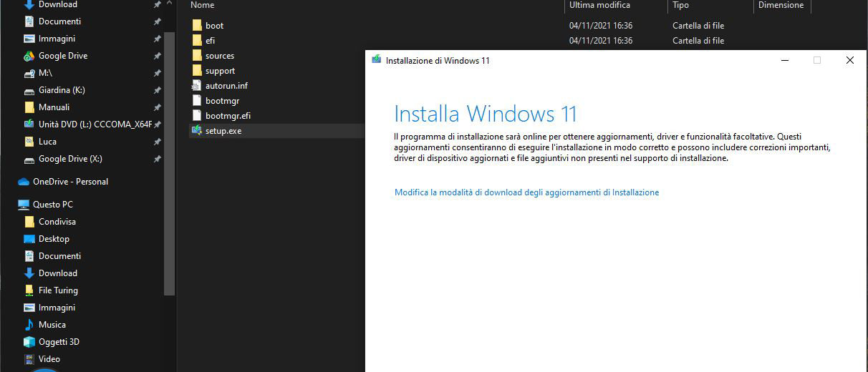The image size is (868, 372).
Task: Click 'Cartella di file' type of efi
Action: (698, 41)
